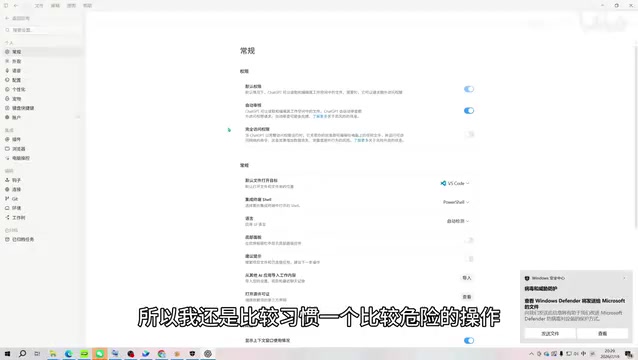Click VS Code logo in default open target

443,183
